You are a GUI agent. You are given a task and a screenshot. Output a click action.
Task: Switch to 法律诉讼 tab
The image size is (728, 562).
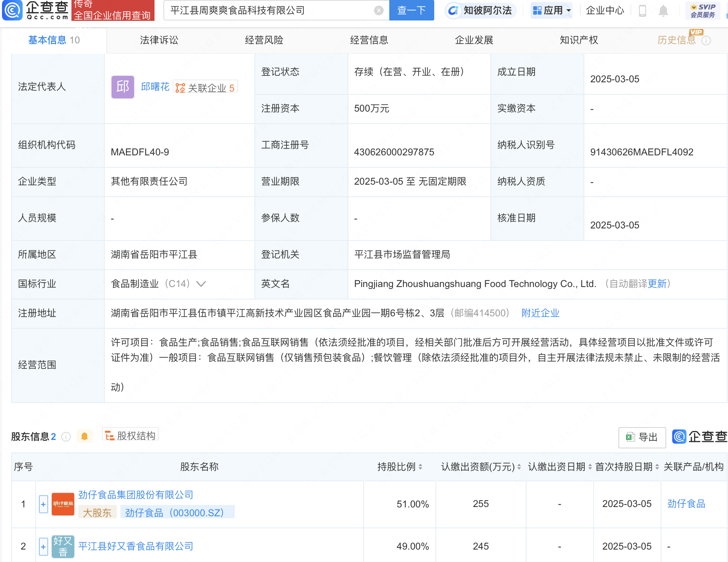click(x=159, y=40)
